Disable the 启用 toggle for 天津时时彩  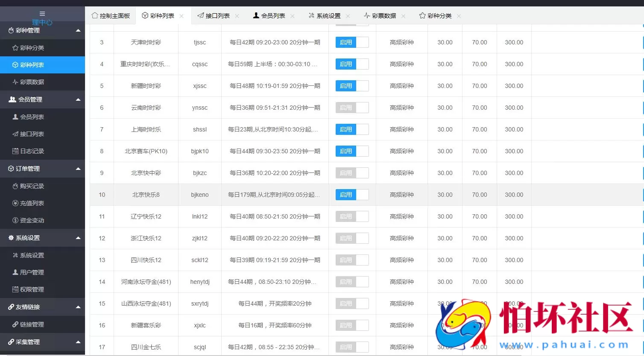coord(351,42)
